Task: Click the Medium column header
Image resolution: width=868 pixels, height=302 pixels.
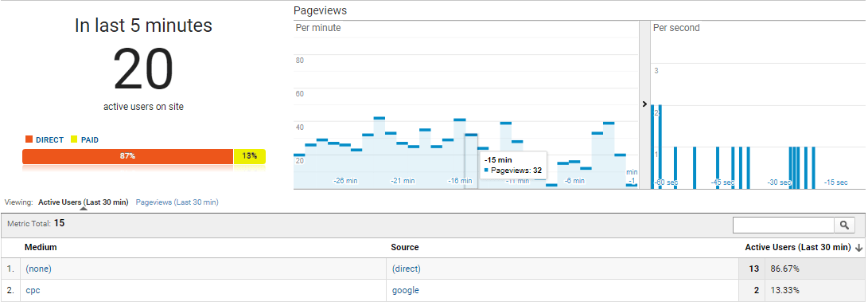Action: coord(41,247)
